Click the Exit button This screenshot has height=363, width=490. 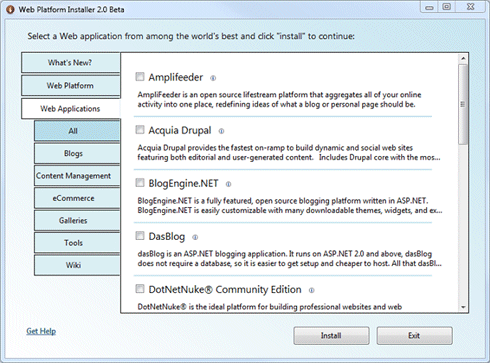point(414,335)
